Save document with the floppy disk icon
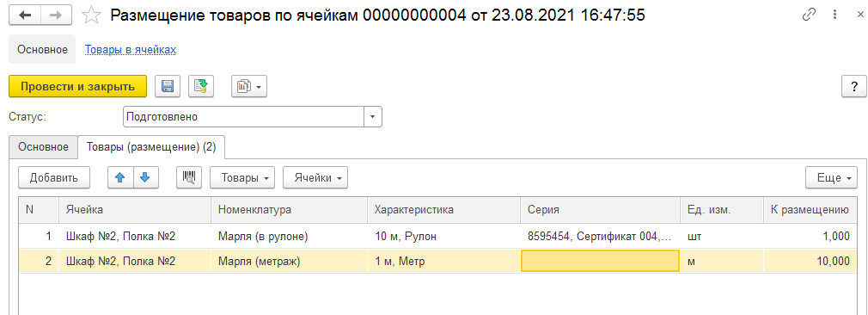Screen dimensions: 868x315 [168, 87]
